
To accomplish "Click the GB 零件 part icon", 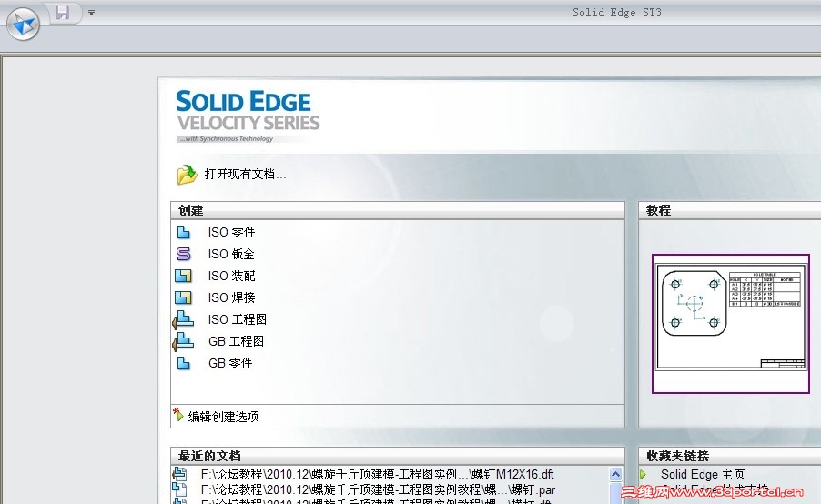I will point(183,363).
